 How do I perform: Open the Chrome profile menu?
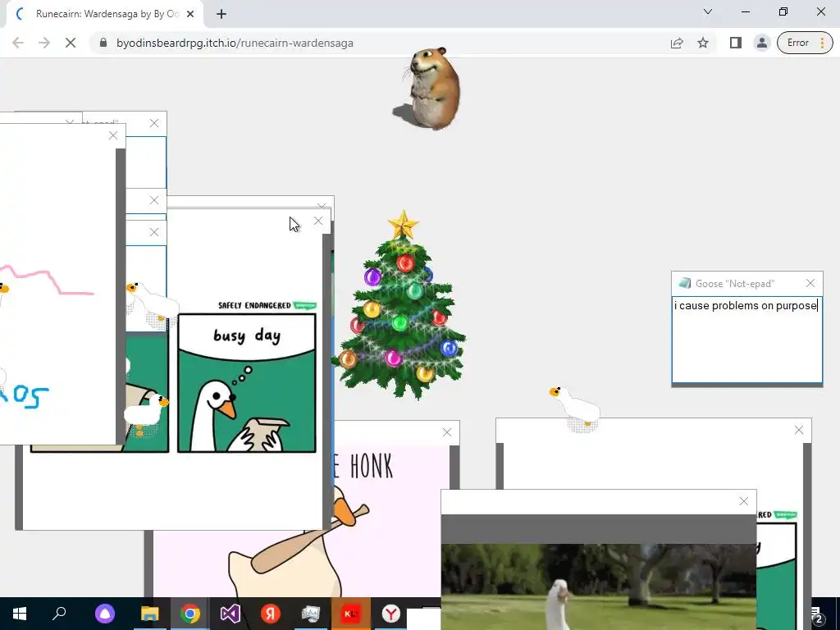[x=762, y=43]
